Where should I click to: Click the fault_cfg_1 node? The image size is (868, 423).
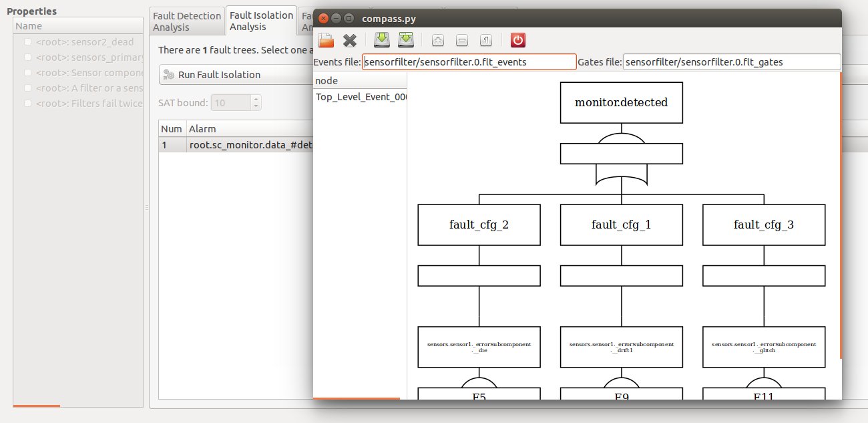622,225
